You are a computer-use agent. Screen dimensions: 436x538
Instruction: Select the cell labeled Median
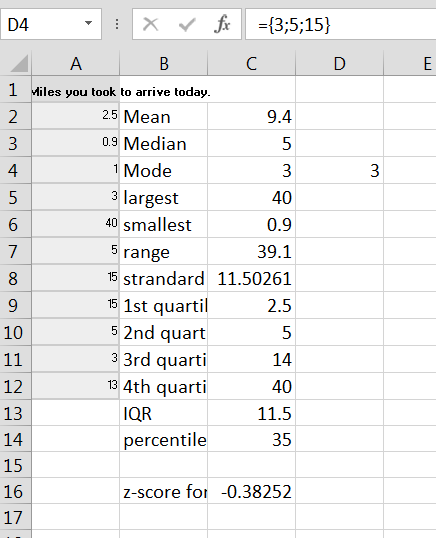[164, 143]
